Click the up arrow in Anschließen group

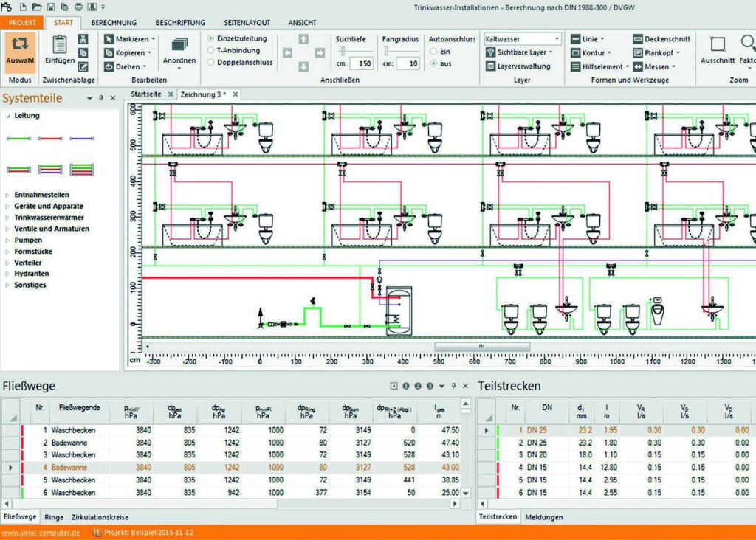coord(303,40)
